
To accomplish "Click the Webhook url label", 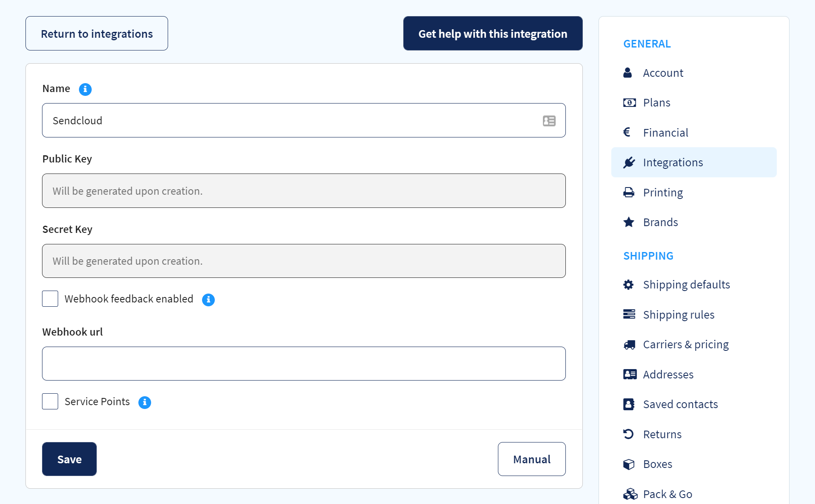I will (73, 332).
